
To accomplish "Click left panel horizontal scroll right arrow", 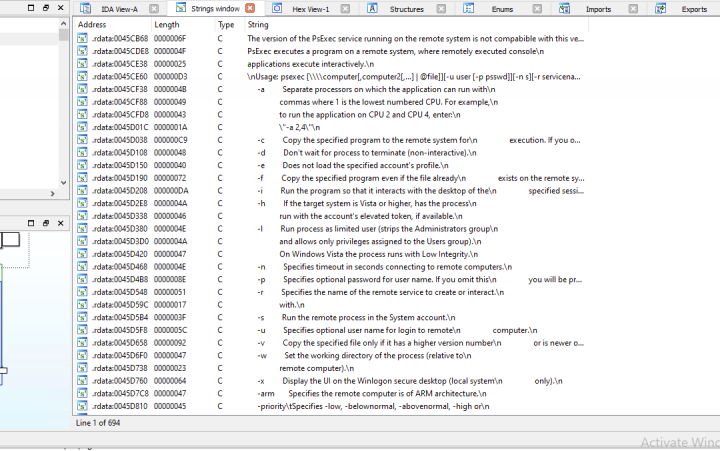I will 52,194.
